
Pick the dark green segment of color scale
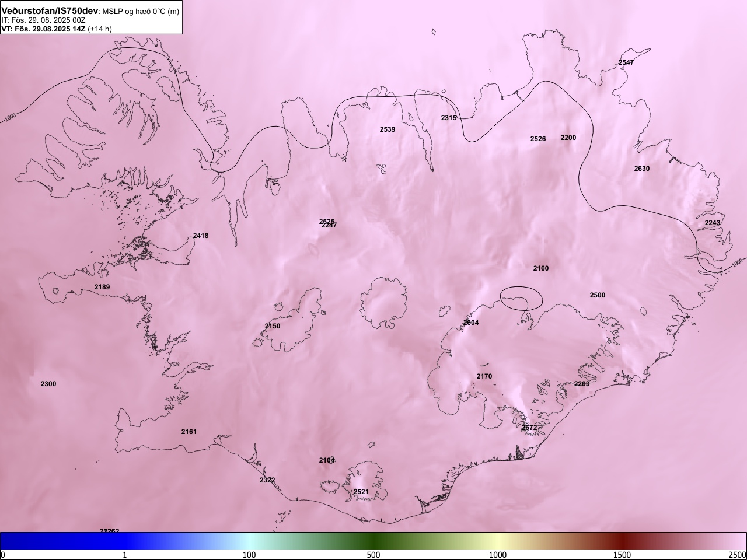(373, 541)
